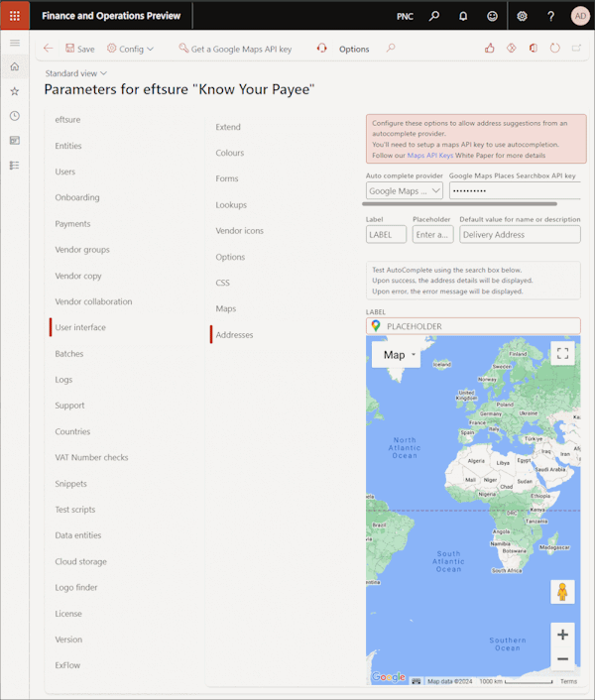The image size is (595, 700).
Task: Open in new window icon
Action: pos(576,48)
